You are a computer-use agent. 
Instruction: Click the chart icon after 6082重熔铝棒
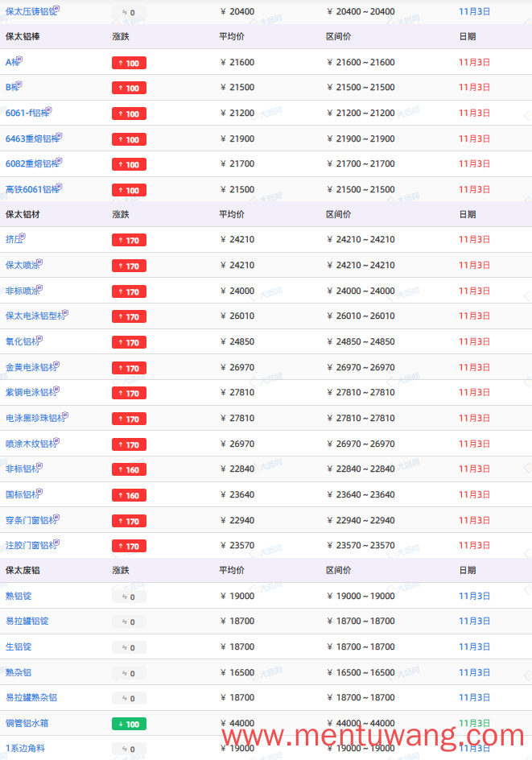tap(59, 161)
